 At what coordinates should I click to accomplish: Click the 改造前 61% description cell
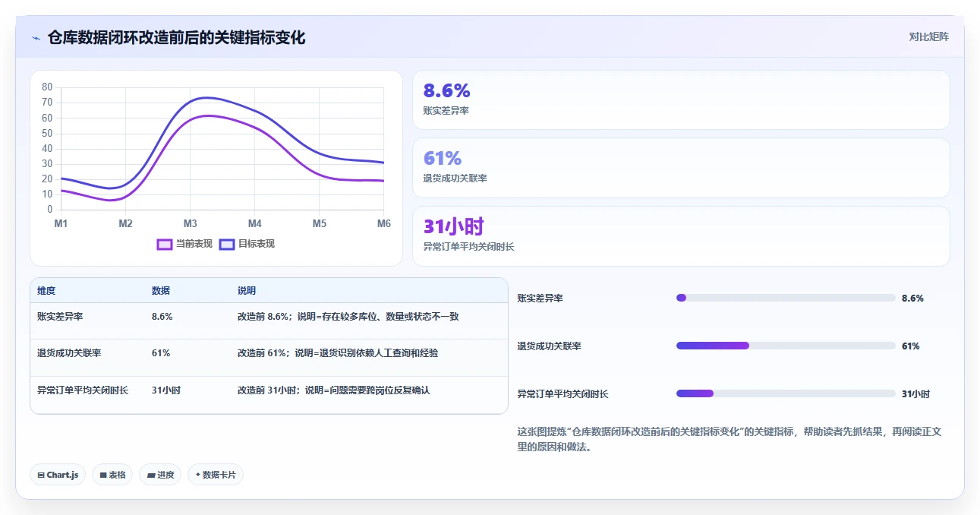(x=338, y=353)
